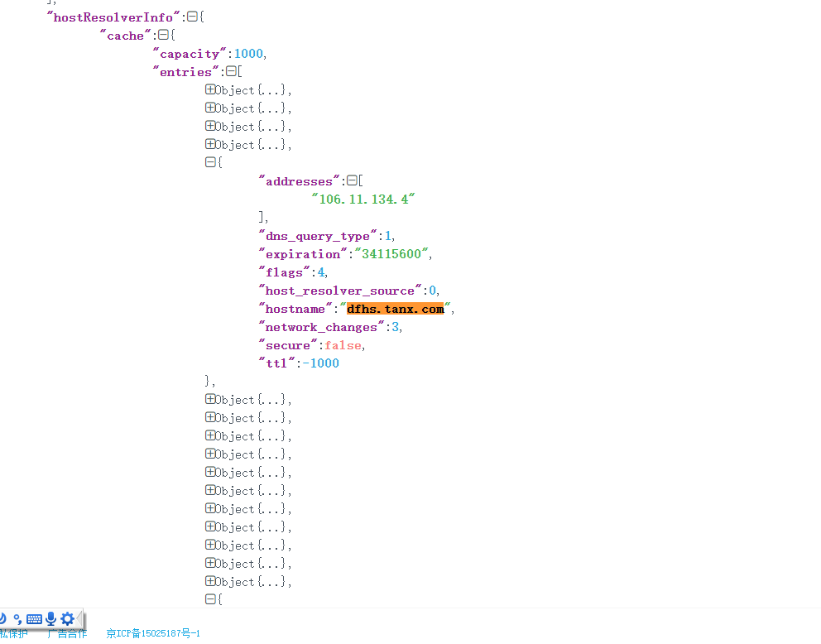Activate the IME microphone voice input
The image size is (821, 644).
click(50, 619)
